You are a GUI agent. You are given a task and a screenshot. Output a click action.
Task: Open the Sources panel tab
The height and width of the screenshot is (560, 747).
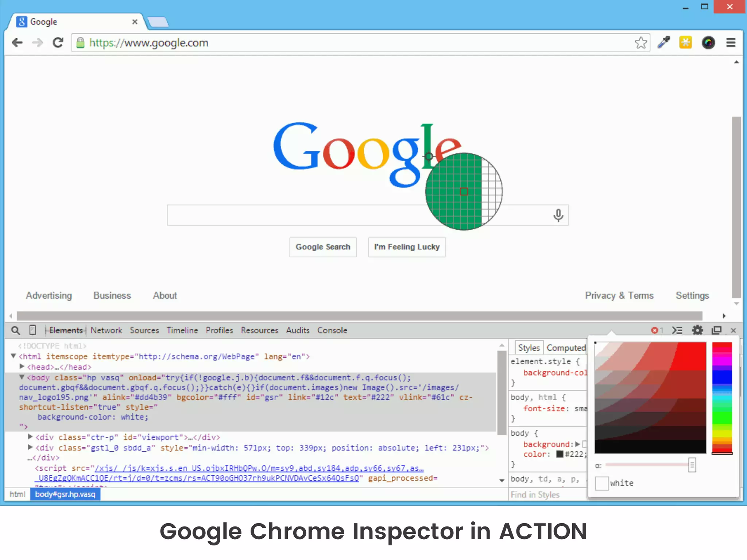coord(144,330)
